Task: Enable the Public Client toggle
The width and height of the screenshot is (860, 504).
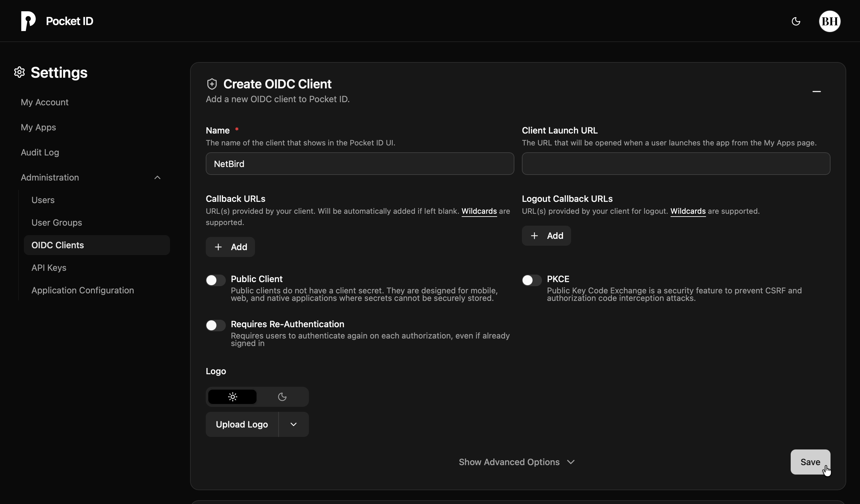Action: click(215, 280)
